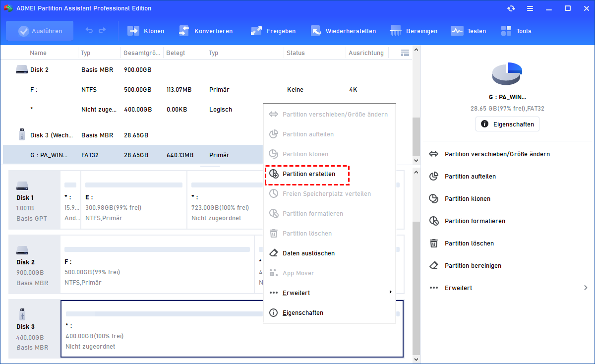The height and width of the screenshot is (364, 595).
Task: Expand the Erweitert context menu entry
Action: coord(329,293)
